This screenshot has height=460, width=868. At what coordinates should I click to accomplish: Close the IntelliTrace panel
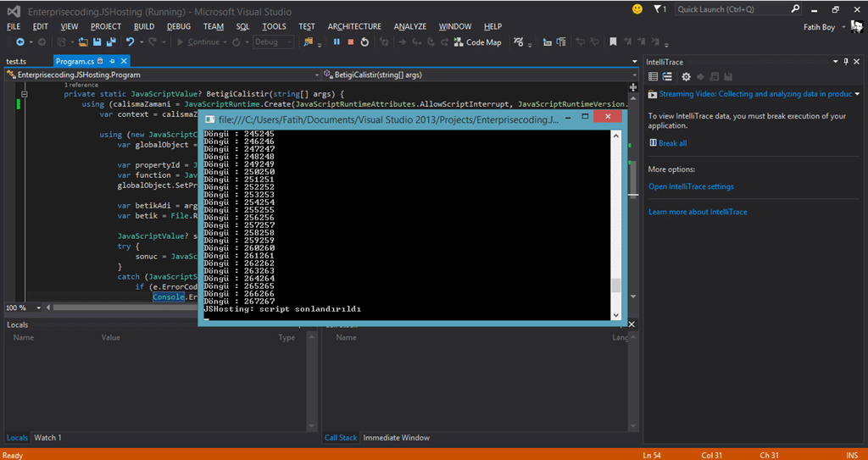pyautogui.click(x=856, y=62)
